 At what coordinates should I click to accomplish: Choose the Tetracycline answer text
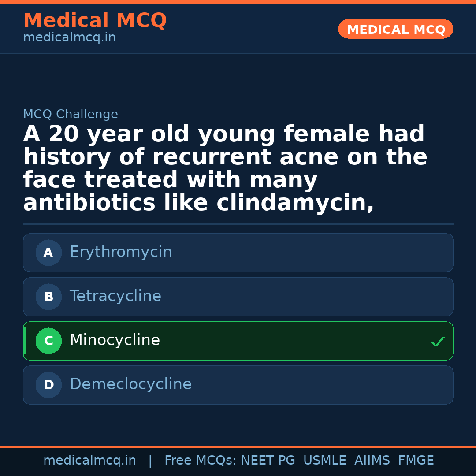click(115, 296)
